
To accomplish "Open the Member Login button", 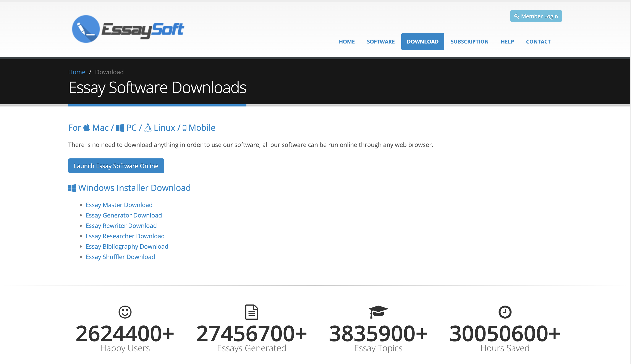I will 536,16.
